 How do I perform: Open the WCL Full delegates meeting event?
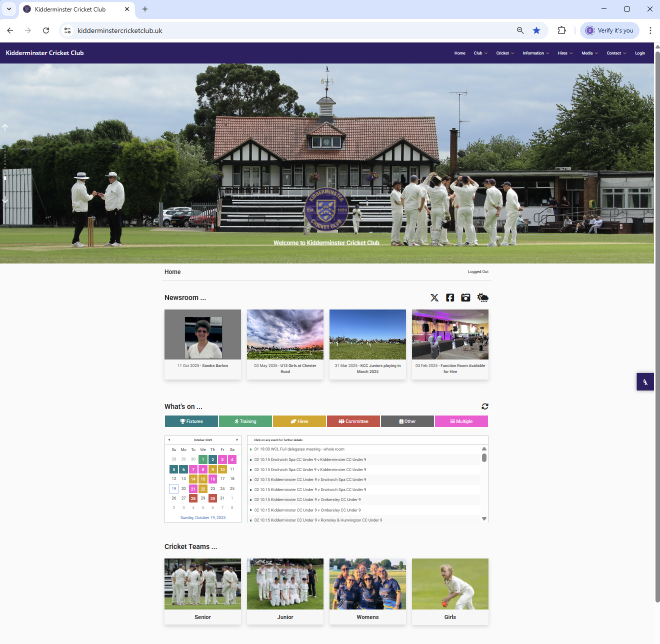[x=300, y=449]
